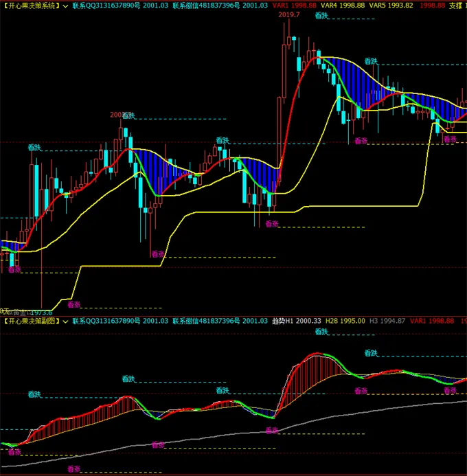Viewport: 467px width, 476px height.
Task: Click the 支撑 label in main header
Action: pyautogui.click(x=455, y=5)
